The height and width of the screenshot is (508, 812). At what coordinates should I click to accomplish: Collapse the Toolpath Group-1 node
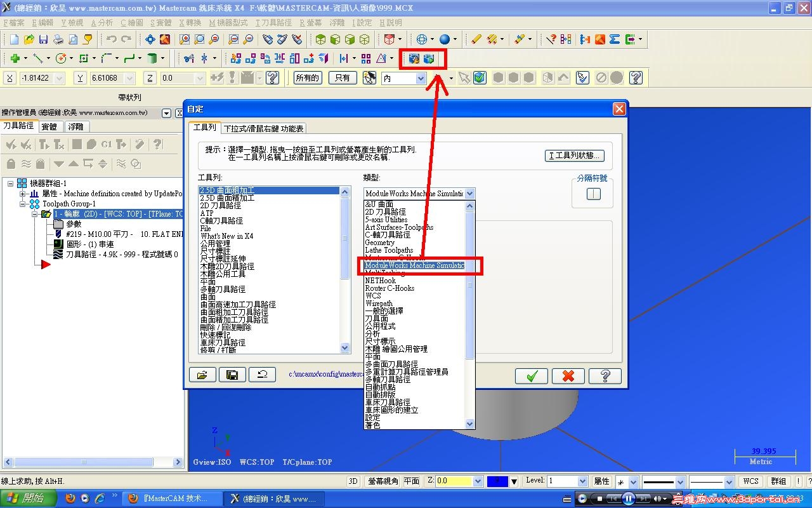pyautogui.click(x=22, y=204)
